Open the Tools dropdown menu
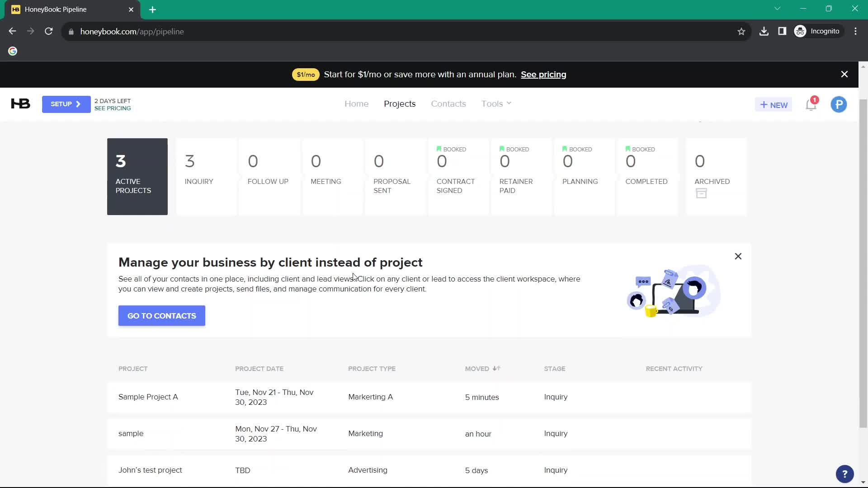This screenshot has width=868, height=488. point(496,104)
